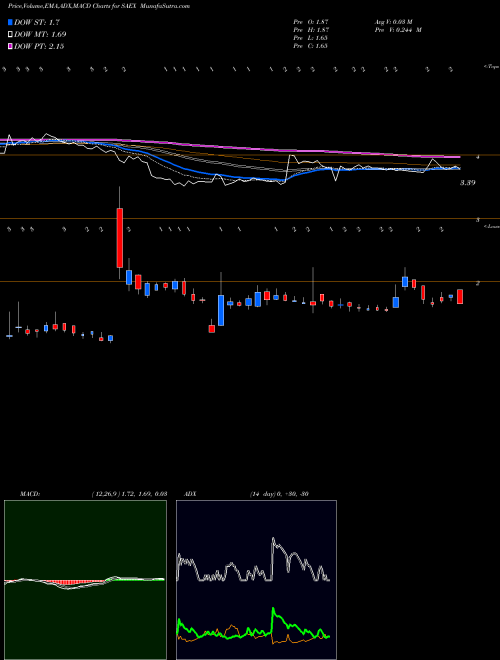Click the blue DOW ST legend swatch
500x660 pixels.
point(10,22)
